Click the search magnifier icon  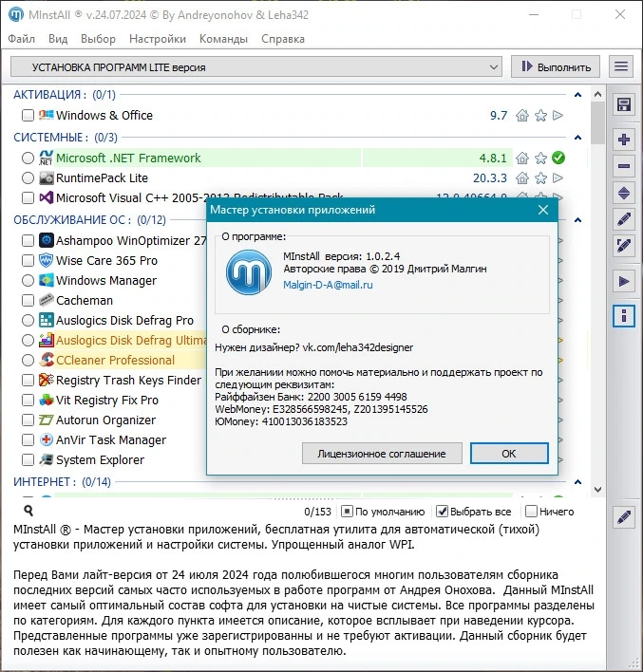(28, 510)
